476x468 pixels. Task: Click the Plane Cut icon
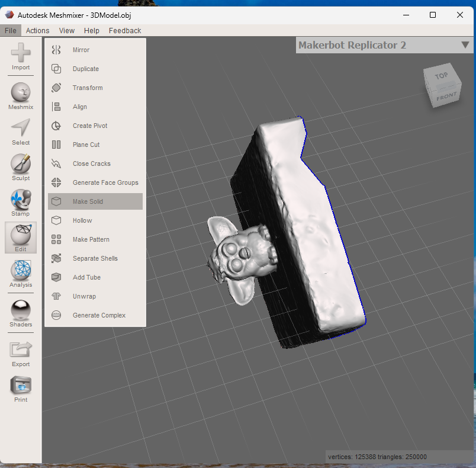[x=56, y=145]
